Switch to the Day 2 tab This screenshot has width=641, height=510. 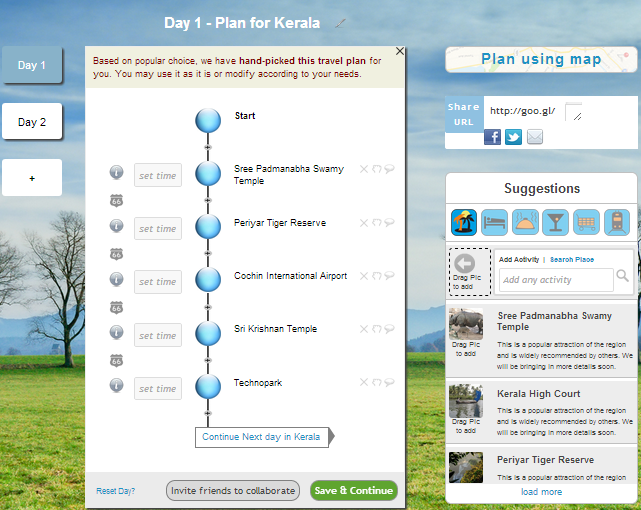coord(32,122)
